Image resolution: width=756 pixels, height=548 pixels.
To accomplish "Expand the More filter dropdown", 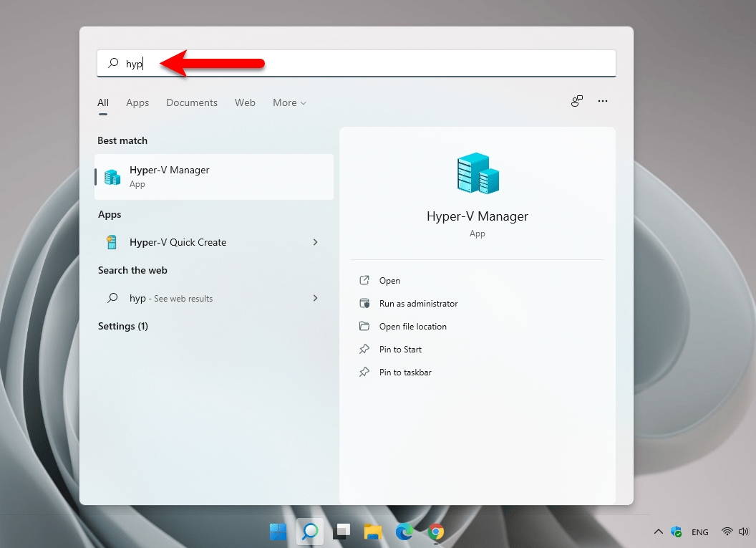I will tap(289, 102).
